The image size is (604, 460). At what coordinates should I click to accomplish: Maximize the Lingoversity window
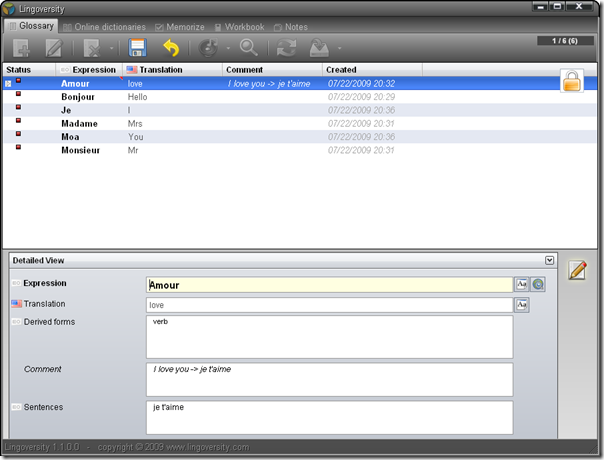click(557, 7)
